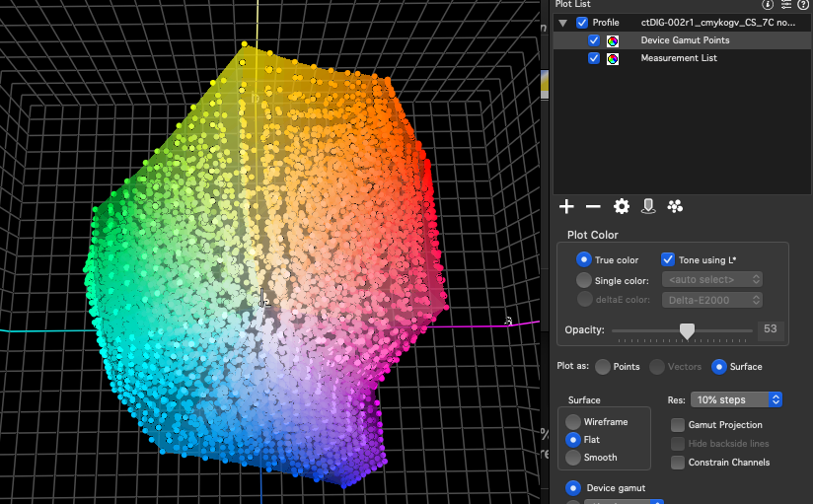Open help question mark icon
This screenshot has width=813, height=504.
click(803, 5)
